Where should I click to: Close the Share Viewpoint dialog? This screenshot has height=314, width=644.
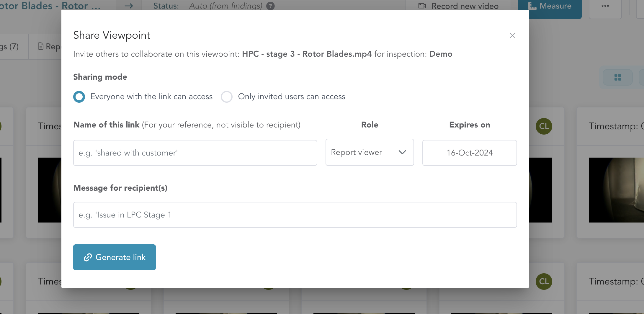(x=512, y=36)
